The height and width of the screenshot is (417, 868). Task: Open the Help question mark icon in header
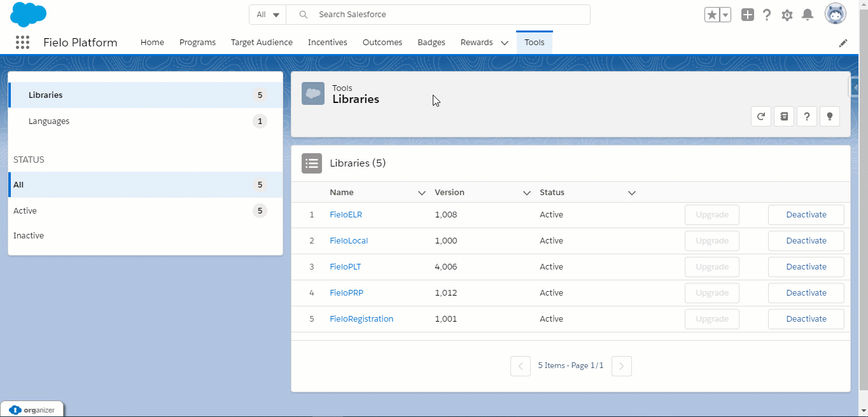[767, 15]
